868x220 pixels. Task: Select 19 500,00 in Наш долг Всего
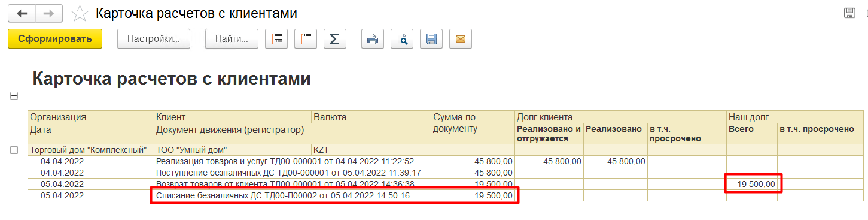tap(751, 183)
